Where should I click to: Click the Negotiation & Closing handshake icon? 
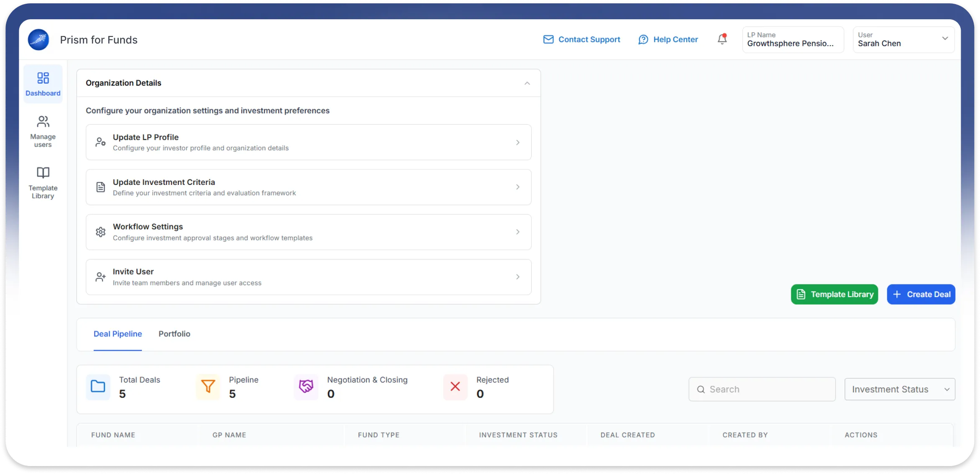(x=306, y=387)
